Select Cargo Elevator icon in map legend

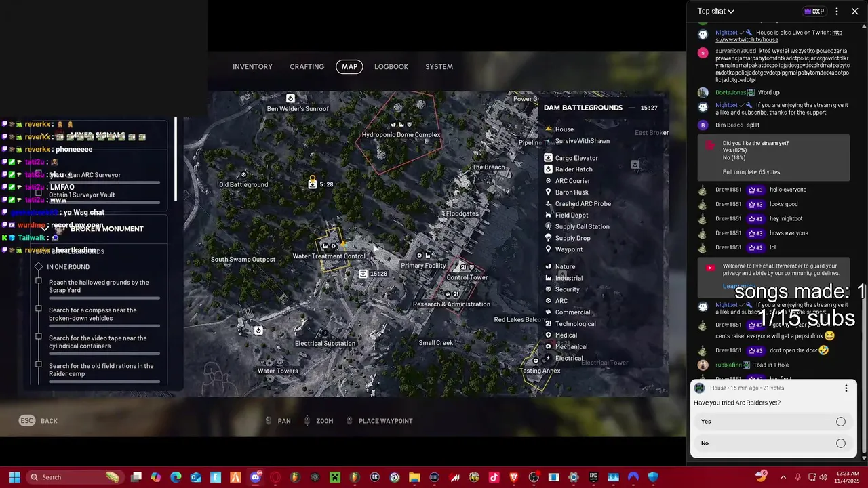pyautogui.click(x=548, y=158)
